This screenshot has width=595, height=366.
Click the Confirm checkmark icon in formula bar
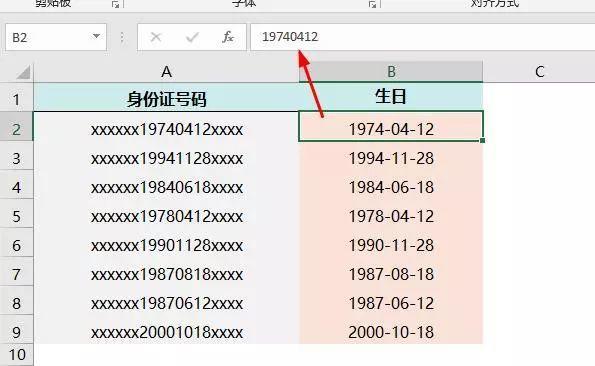coord(192,37)
